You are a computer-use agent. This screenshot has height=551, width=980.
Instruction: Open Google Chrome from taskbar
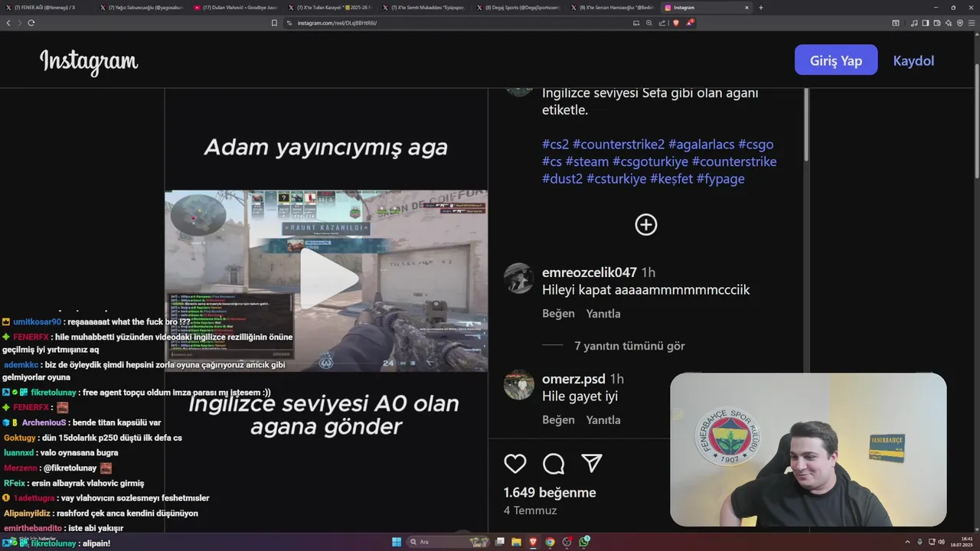(550, 542)
